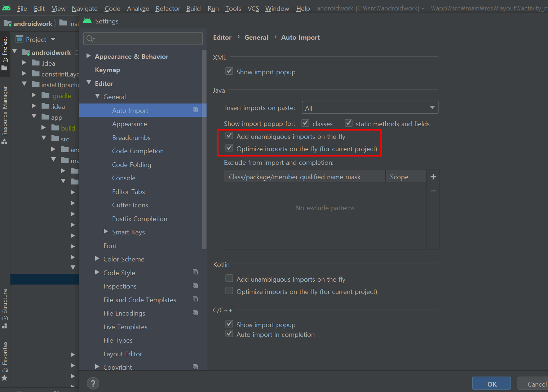Viewport: 548px width, 392px height.
Task: Confirm settings with OK button
Action: pyautogui.click(x=491, y=384)
